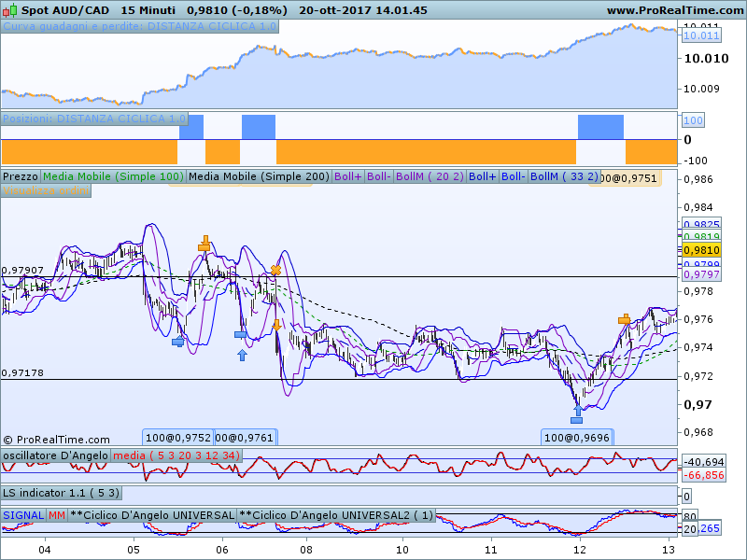Select the blue long position block near date 12
The image size is (747, 560).
click(600, 127)
